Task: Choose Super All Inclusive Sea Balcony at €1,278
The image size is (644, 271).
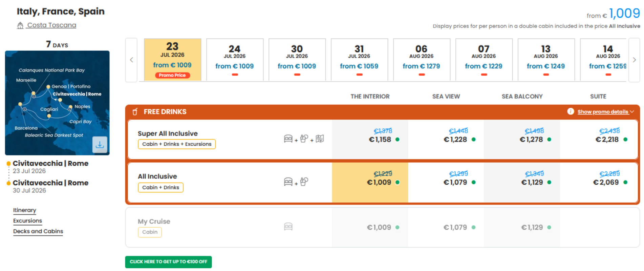Action: [522, 139]
